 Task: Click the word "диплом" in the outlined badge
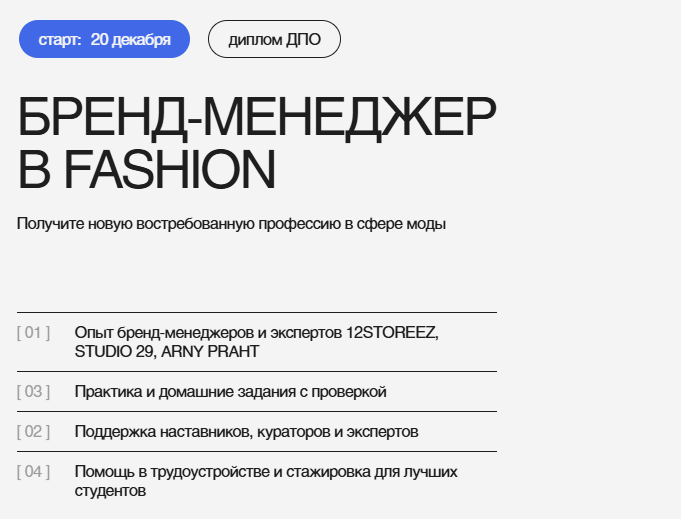pos(254,39)
